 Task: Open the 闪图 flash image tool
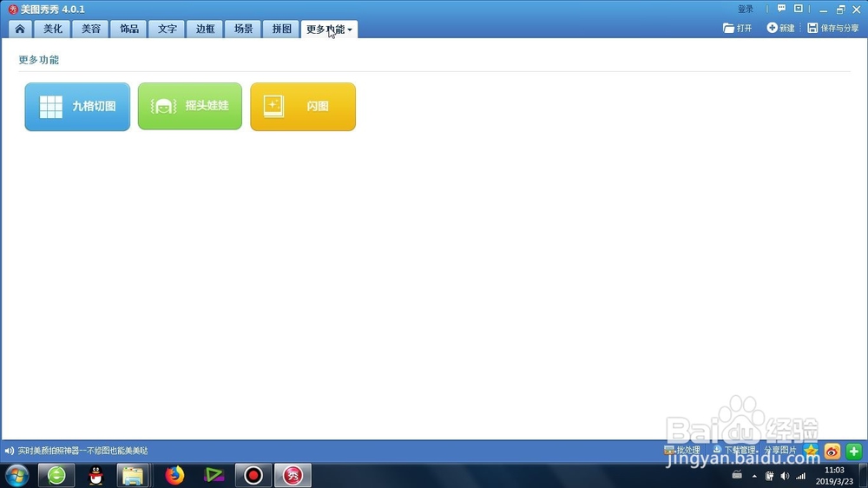tap(303, 107)
